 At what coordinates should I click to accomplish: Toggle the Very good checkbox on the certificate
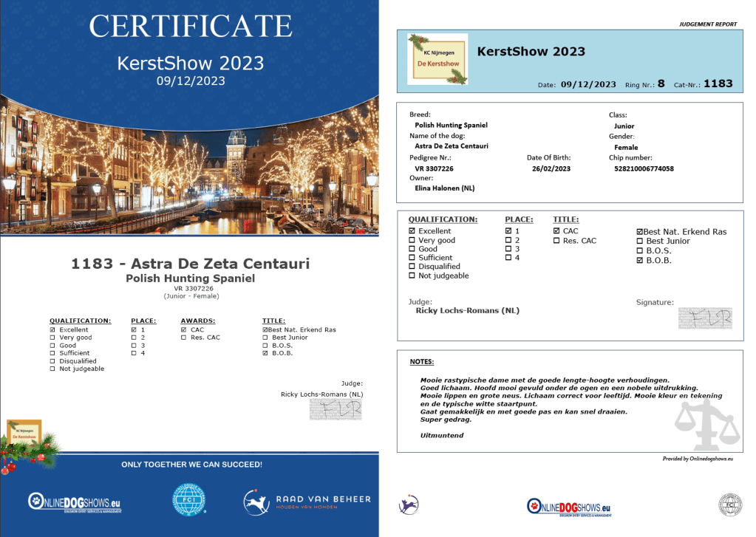click(52, 338)
